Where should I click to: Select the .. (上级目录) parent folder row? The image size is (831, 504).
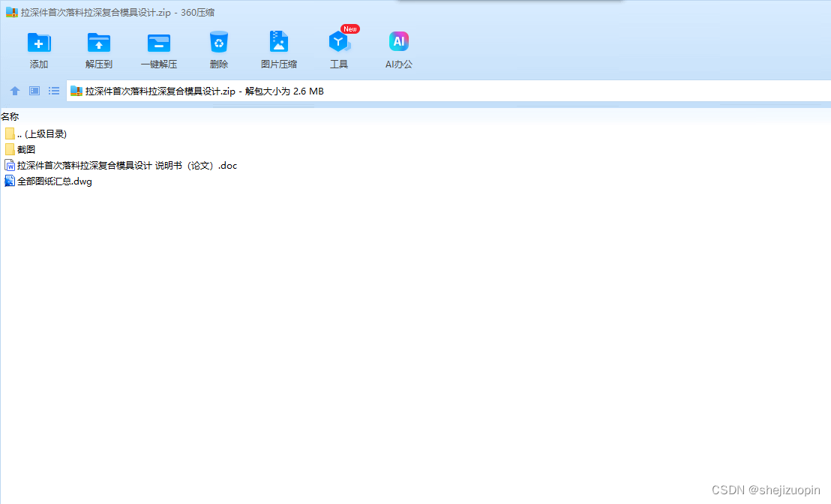pos(36,134)
